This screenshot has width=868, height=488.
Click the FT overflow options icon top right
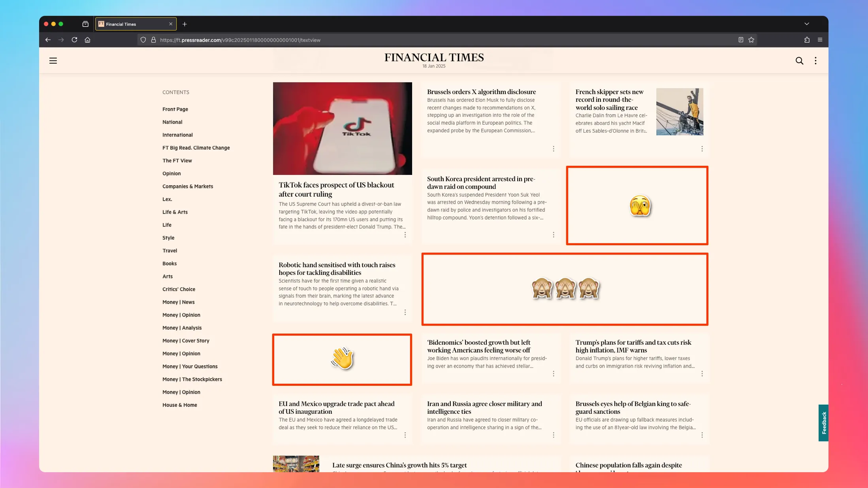815,60
